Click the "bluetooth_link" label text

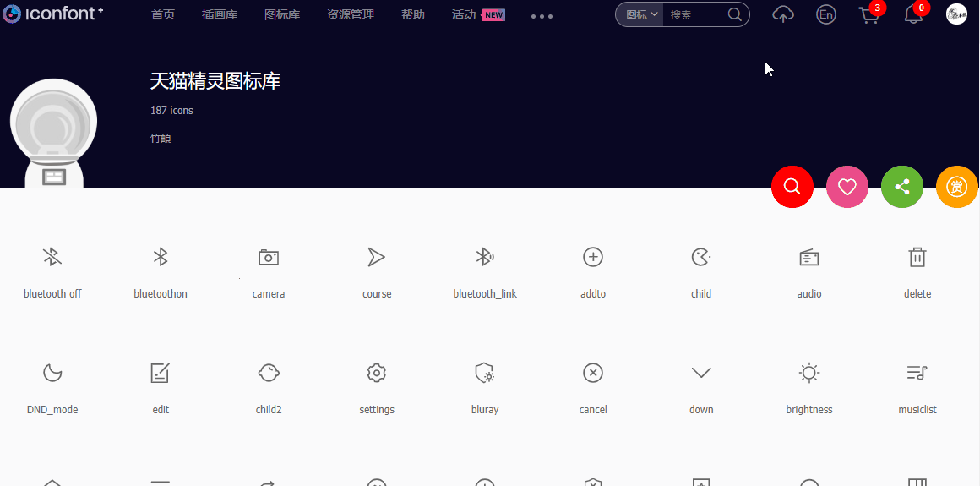click(x=485, y=294)
